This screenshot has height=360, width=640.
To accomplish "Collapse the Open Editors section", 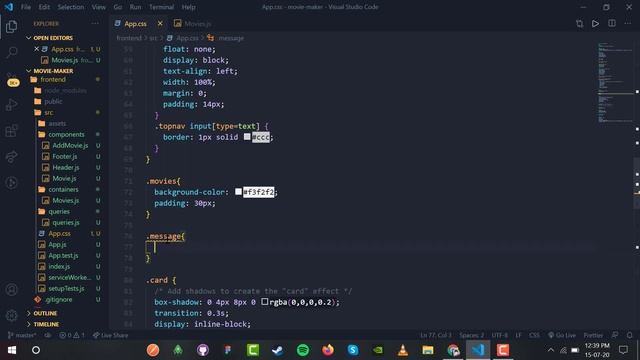I will [53, 38].
